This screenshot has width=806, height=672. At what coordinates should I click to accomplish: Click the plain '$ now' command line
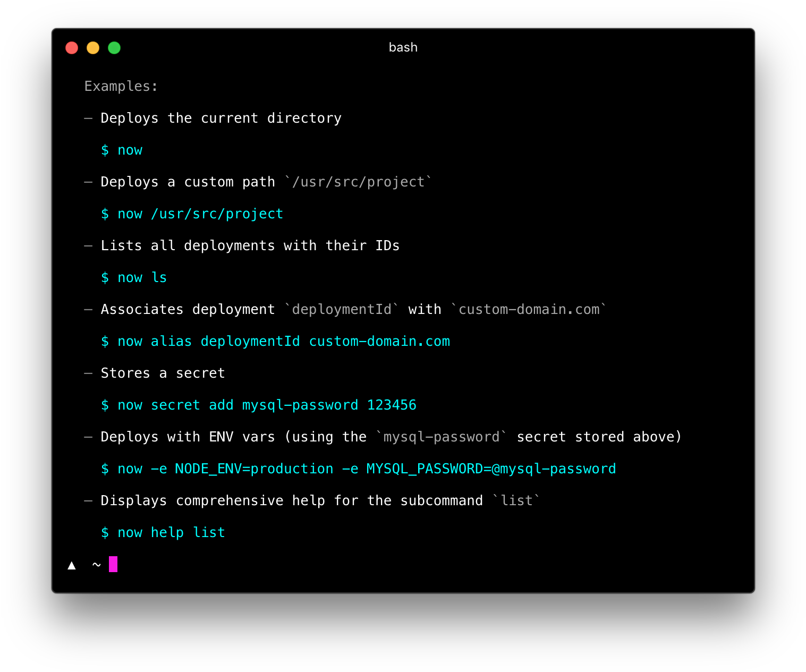pos(122,150)
